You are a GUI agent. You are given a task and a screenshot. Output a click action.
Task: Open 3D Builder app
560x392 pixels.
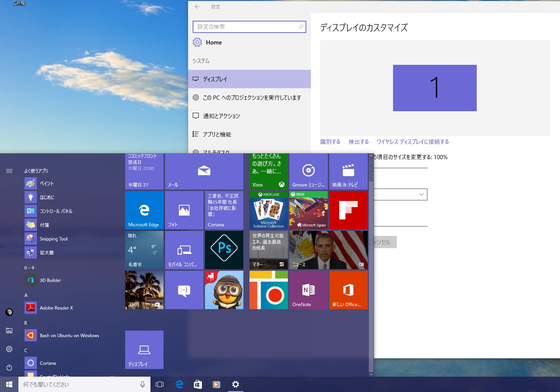(x=69, y=280)
